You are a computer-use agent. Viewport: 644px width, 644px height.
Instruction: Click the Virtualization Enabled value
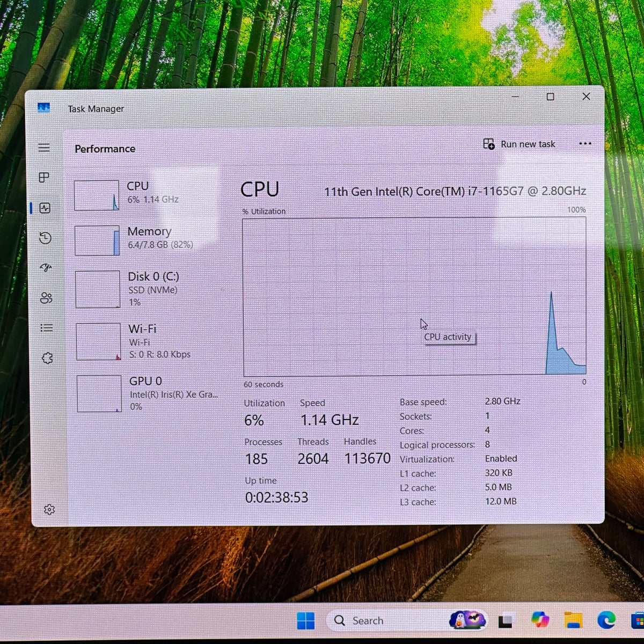tap(501, 458)
